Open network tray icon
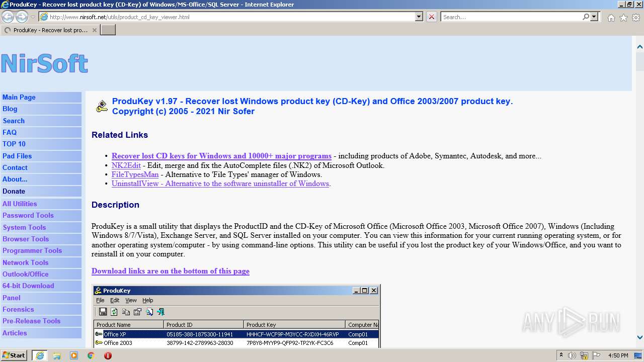This screenshot has width=644, height=362. click(x=585, y=355)
